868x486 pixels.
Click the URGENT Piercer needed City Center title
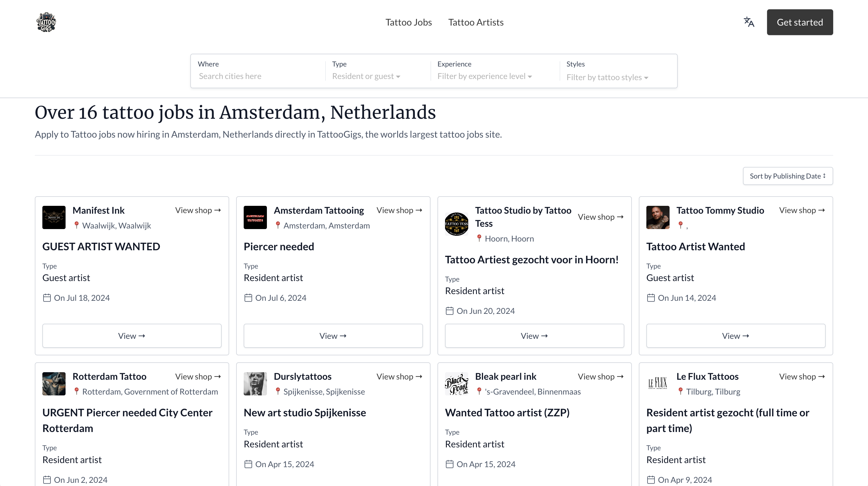tap(127, 420)
